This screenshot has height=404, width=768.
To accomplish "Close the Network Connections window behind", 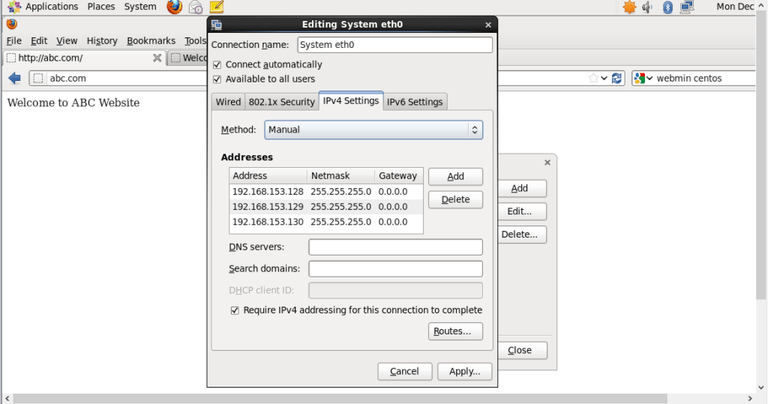I will (x=548, y=163).
